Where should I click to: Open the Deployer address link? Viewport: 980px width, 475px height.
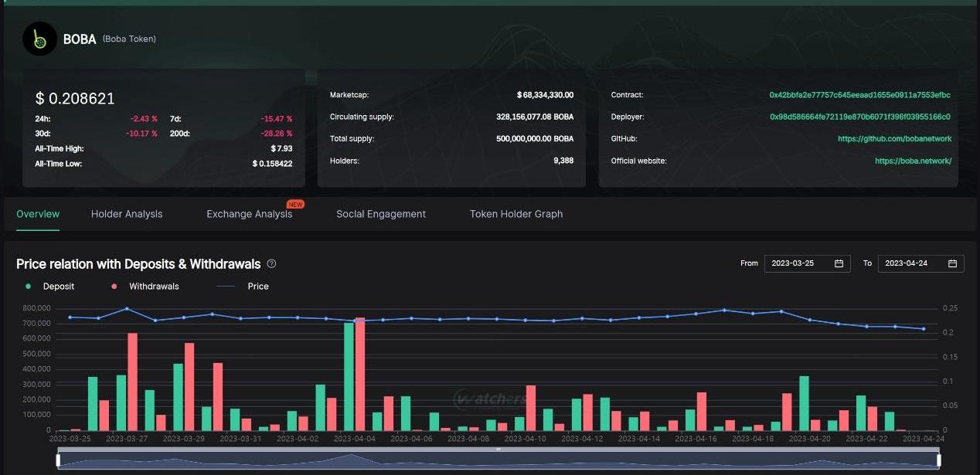tap(859, 117)
